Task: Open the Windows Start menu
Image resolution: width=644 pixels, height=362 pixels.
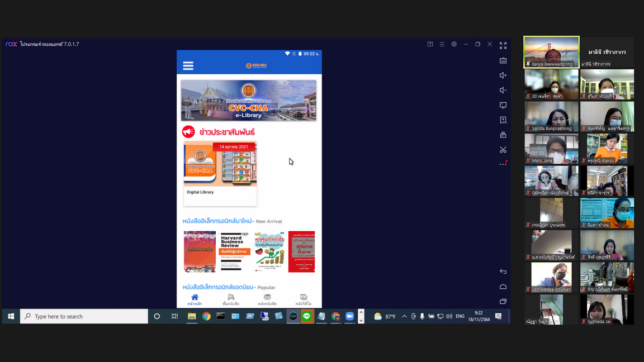Action: 11,316
